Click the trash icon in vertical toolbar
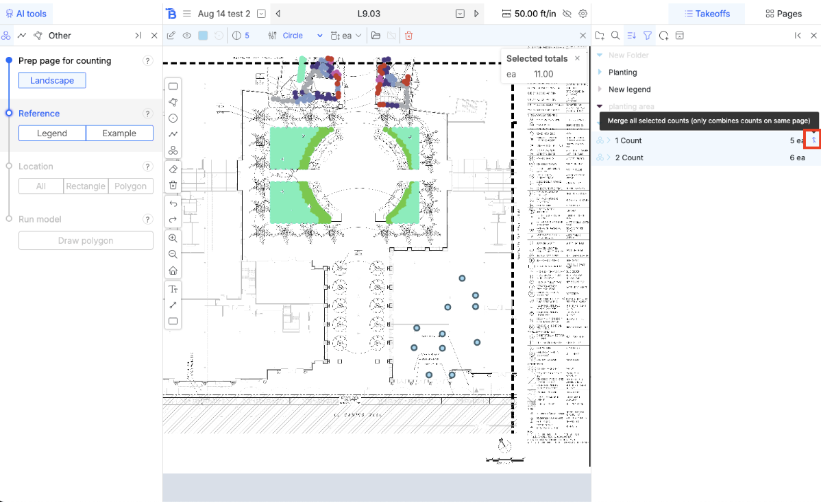 click(x=173, y=186)
